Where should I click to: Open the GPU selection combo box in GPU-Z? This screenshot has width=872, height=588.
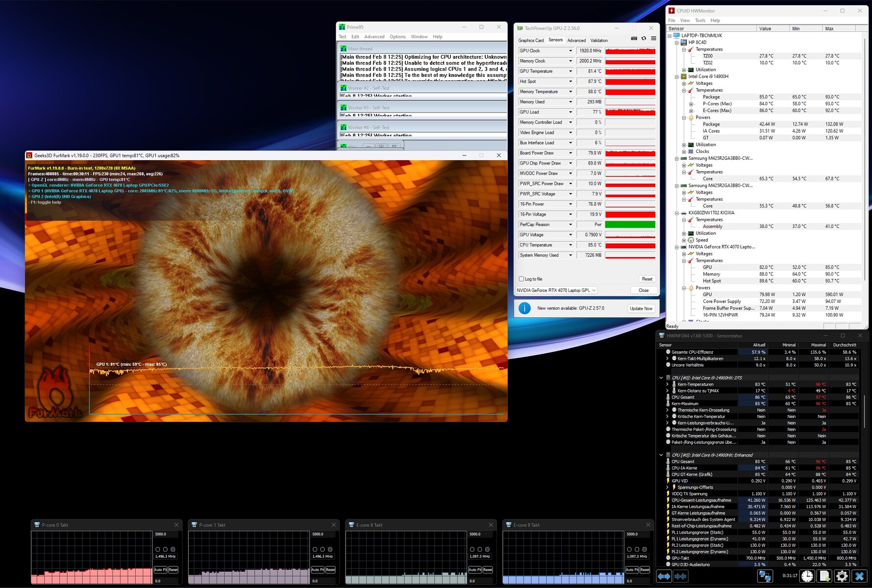coord(556,290)
